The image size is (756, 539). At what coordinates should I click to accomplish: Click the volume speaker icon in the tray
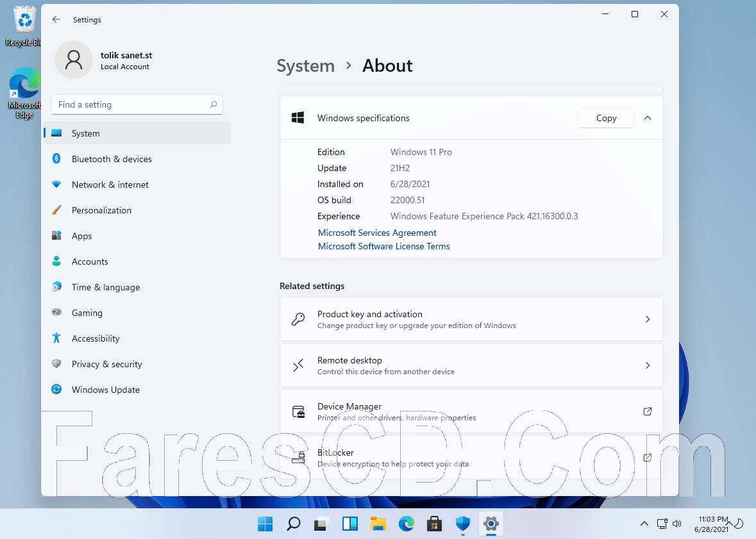(677, 524)
